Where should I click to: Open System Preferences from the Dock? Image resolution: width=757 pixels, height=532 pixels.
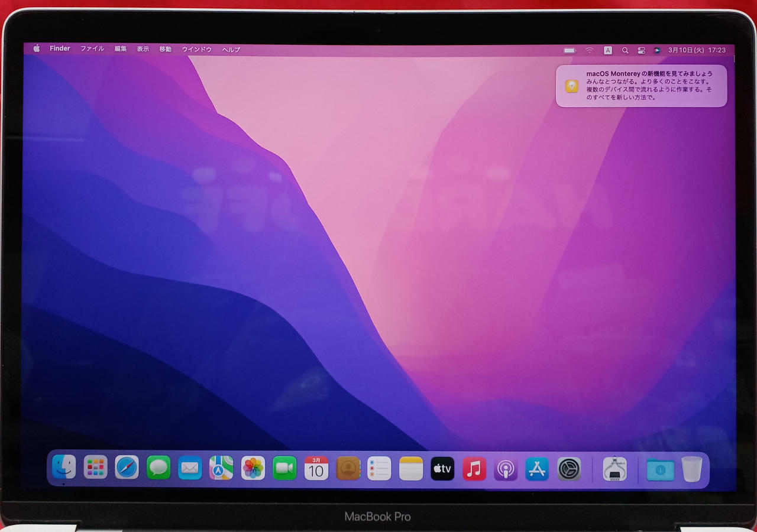click(569, 469)
